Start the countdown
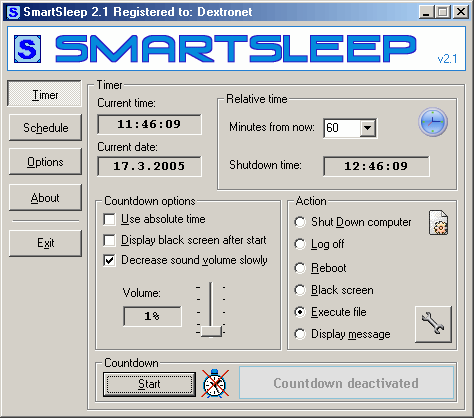474x418 pixels. coord(149,384)
